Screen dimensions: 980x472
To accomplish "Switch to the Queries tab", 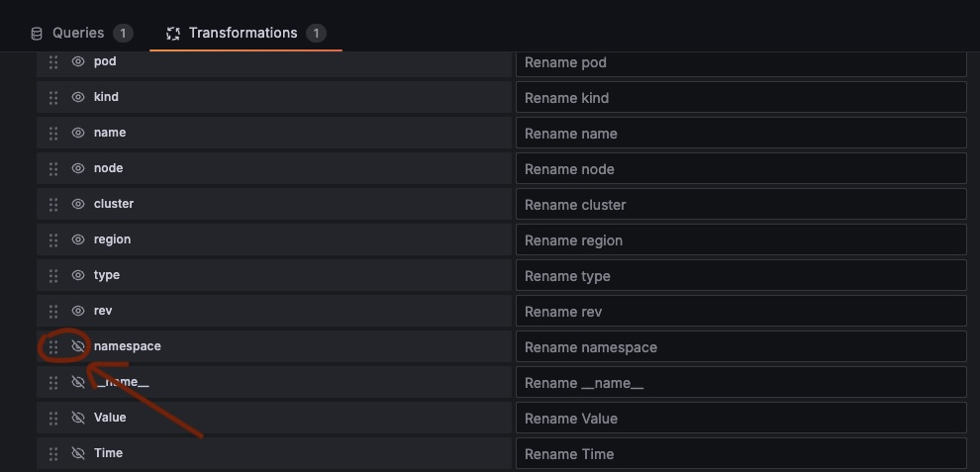I will [x=78, y=33].
